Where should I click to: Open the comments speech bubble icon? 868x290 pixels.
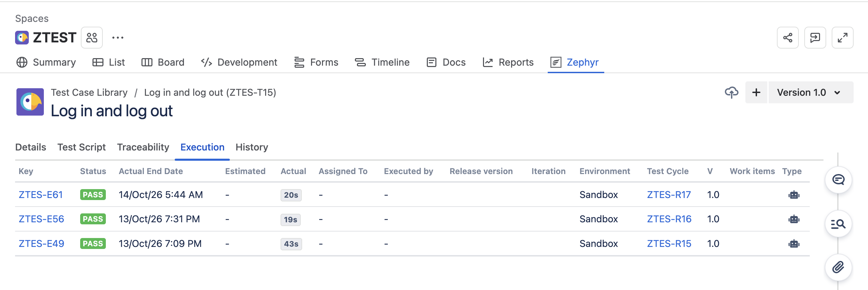point(838,180)
